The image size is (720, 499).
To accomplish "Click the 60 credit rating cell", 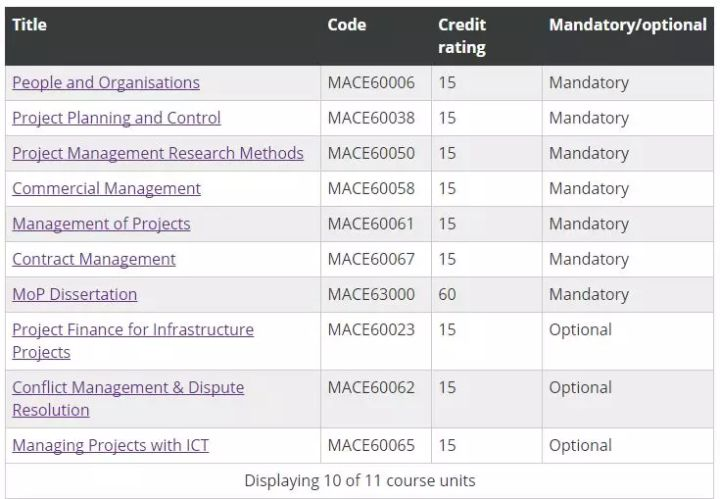I will [447, 294].
